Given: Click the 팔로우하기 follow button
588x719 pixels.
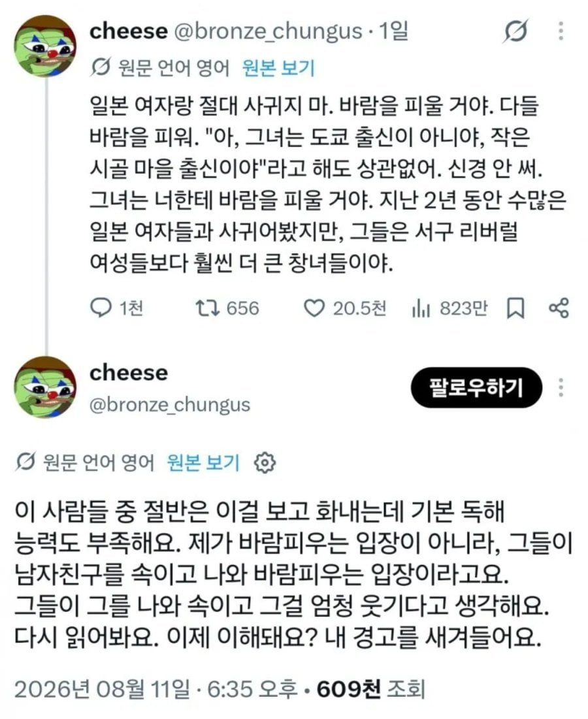Looking at the screenshot, I should point(476,387).
